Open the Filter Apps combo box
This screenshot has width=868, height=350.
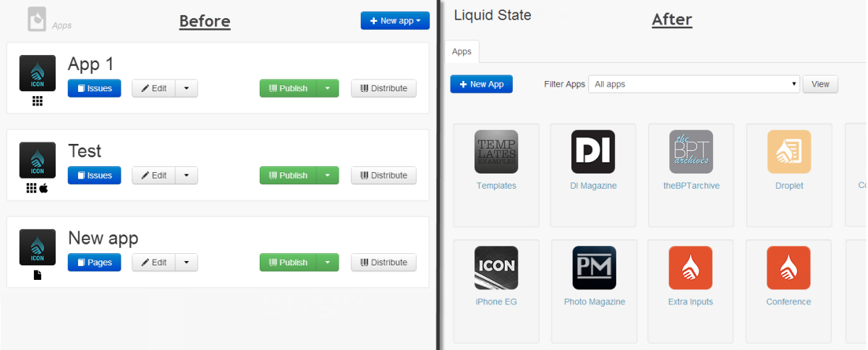pos(694,85)
